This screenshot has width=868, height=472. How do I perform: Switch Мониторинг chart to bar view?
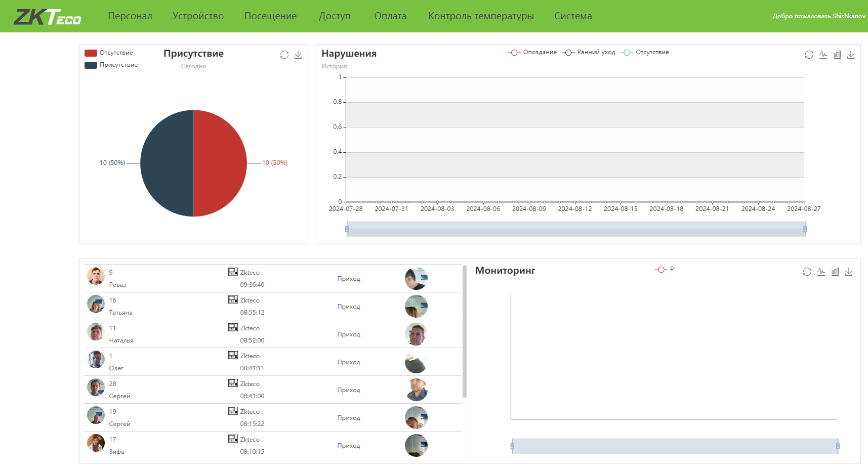835,272
